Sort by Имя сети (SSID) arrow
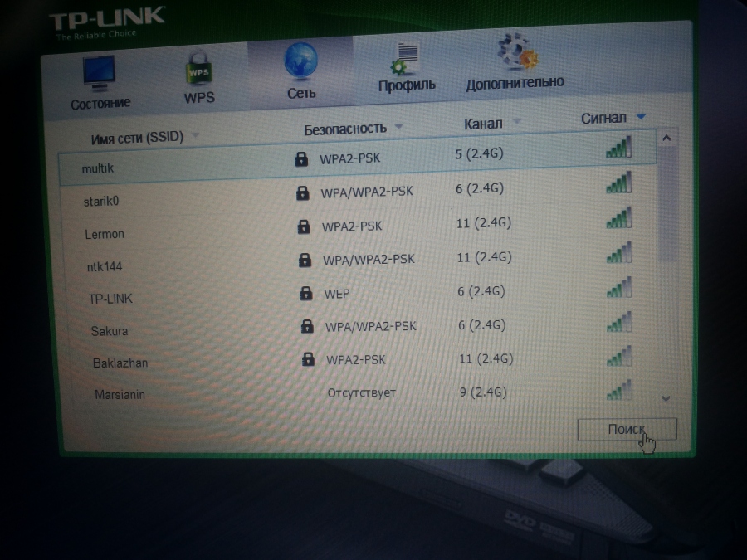The image size is (747, 560). click(x=195, y=136)
